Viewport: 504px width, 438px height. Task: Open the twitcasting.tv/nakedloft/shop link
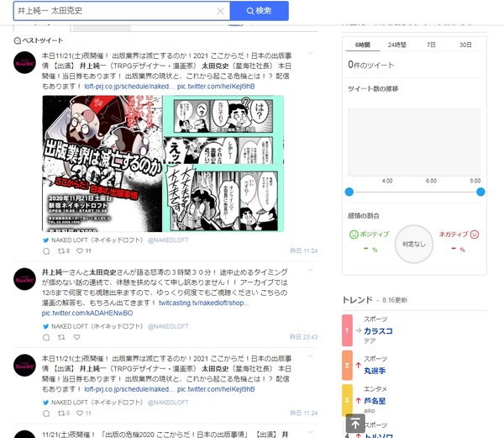204,303
